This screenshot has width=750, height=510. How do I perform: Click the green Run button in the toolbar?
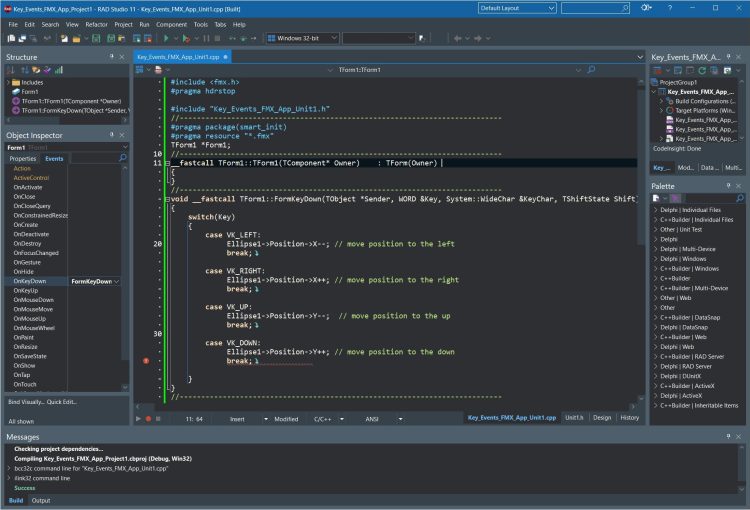(165, 38)
